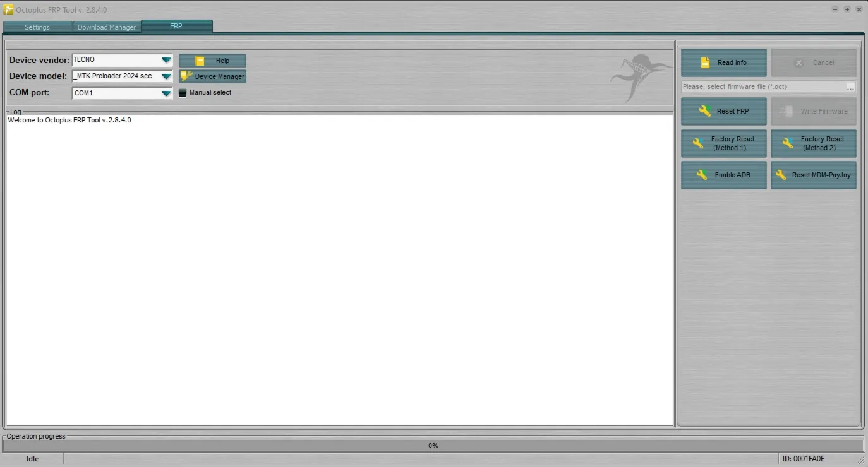
Task: Click the Read info document icon
Action: [x=705, y=62]
